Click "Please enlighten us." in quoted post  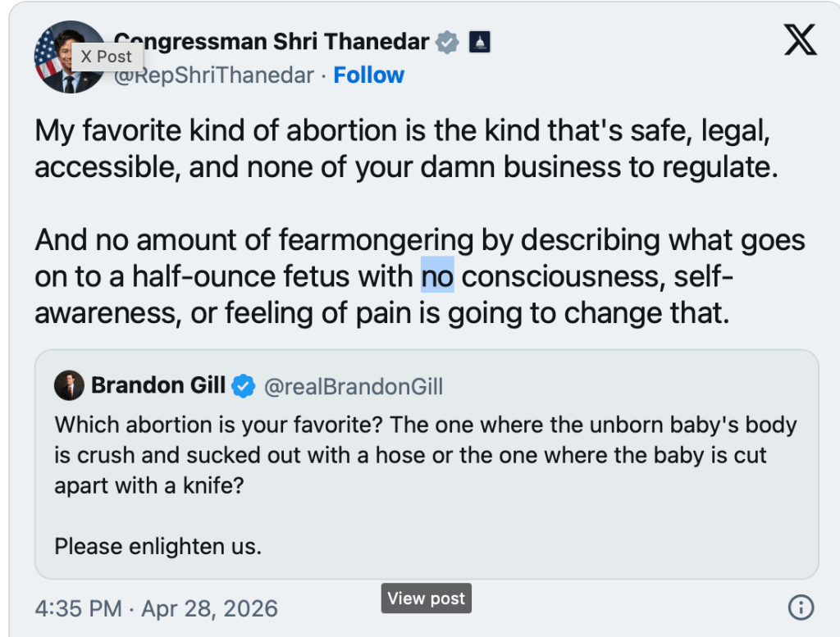157,545
